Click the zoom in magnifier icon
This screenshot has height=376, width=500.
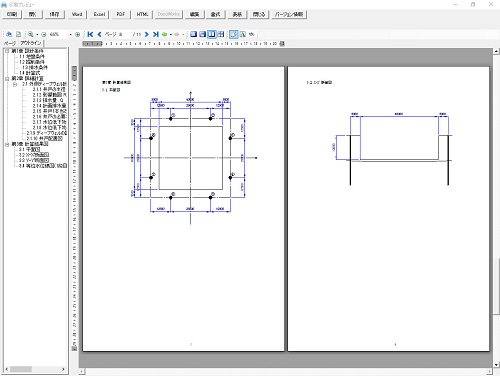[x=31, y=34]
